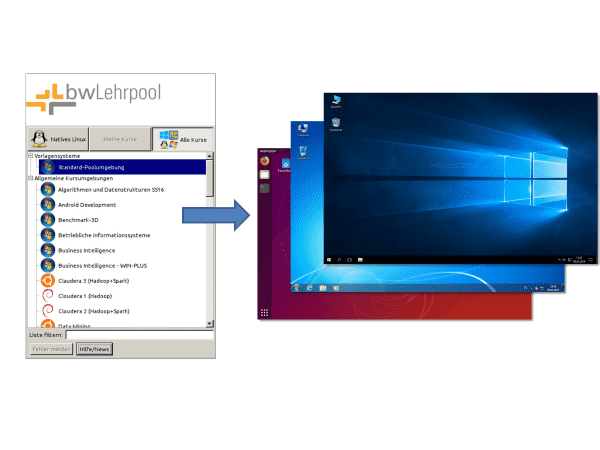600x450 pixels.
Task: Collapse the Allgemeine Kursumgebungen group
Action: tap(30, 178)
